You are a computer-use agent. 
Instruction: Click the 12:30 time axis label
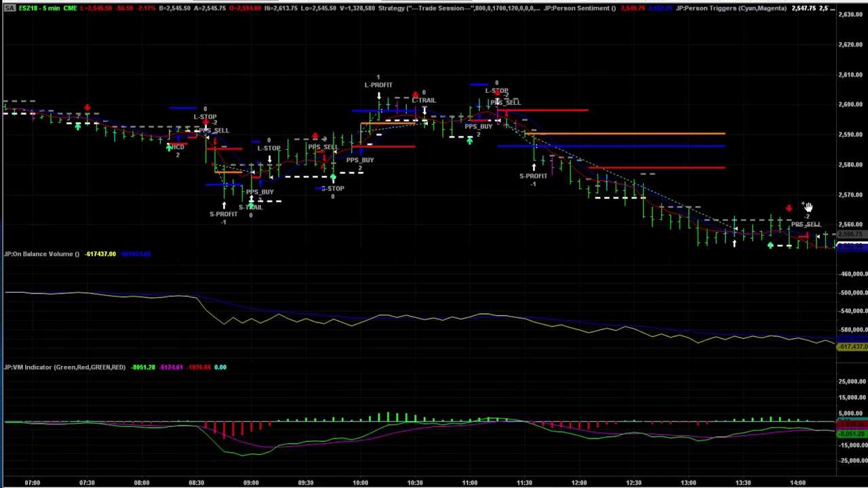pos(633,483)
